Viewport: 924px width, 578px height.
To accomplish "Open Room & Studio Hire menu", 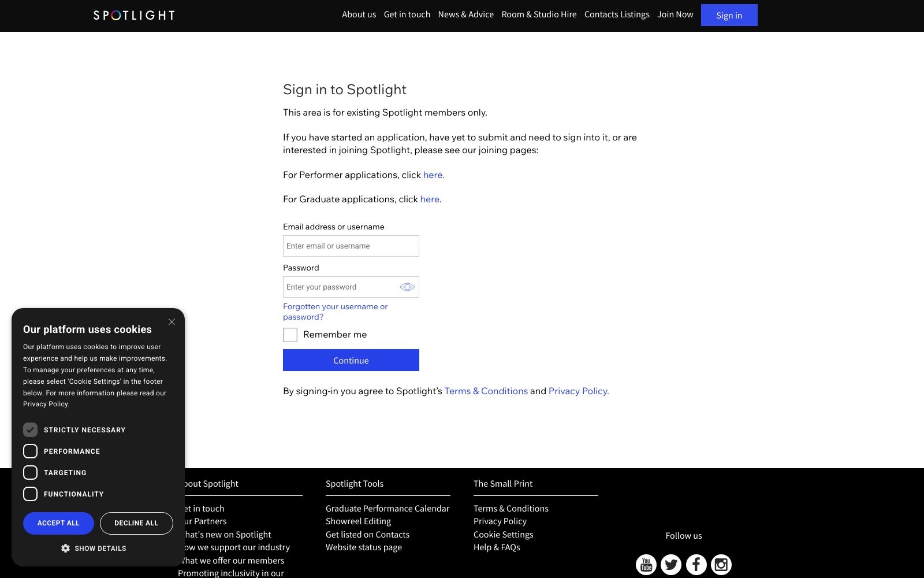I will (539, 14).
